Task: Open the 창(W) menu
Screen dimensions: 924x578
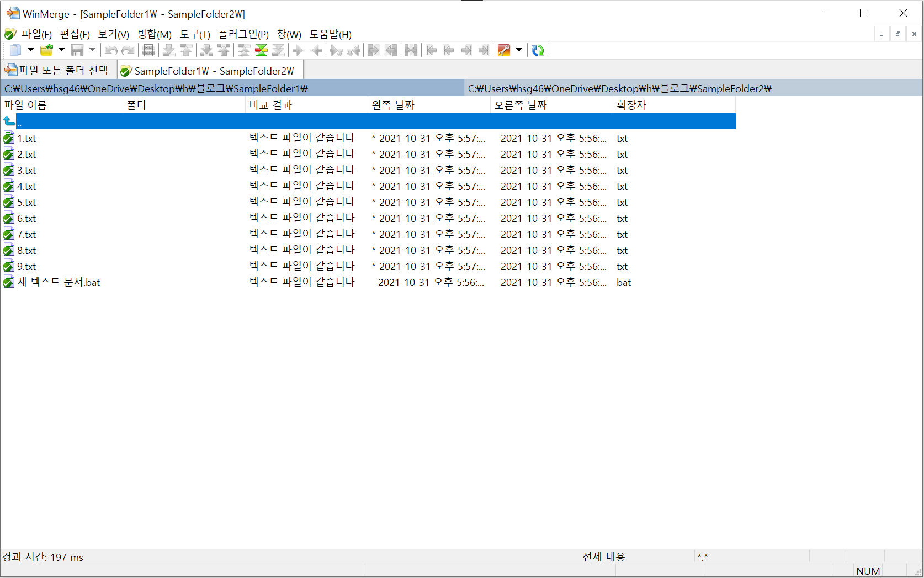Action: (289, 34)
